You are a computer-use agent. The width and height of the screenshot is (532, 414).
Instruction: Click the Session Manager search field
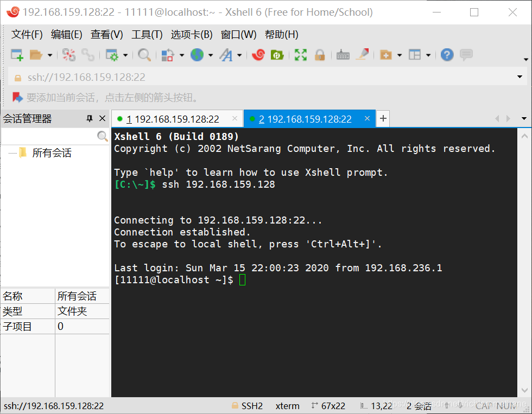pos(49,136)
